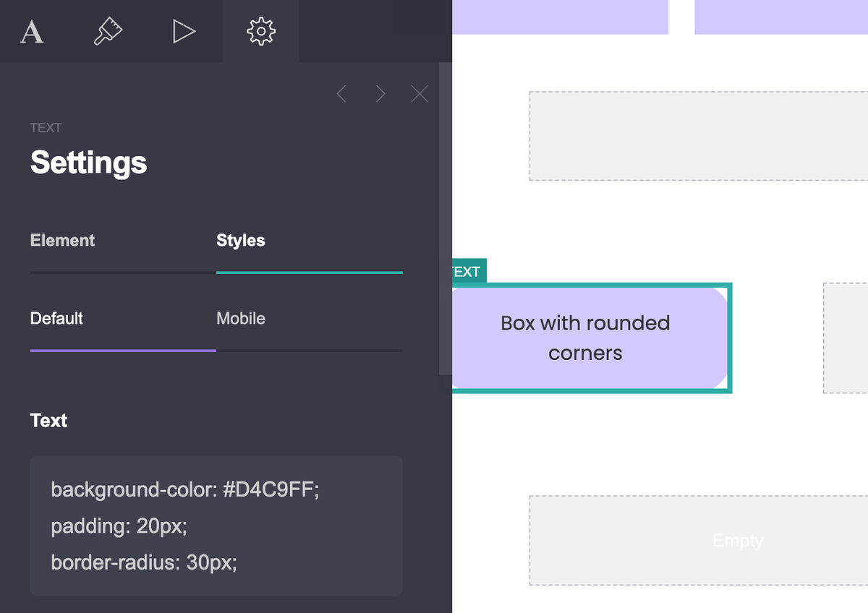The height and width of the screenshot is (613, 868).
Task: Click the back navigation chevron
Action: [341, 93]
